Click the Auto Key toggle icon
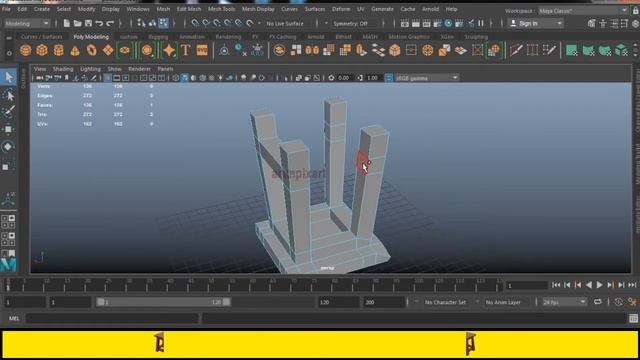This screenshot has height=360, width=640. point(619,302)
